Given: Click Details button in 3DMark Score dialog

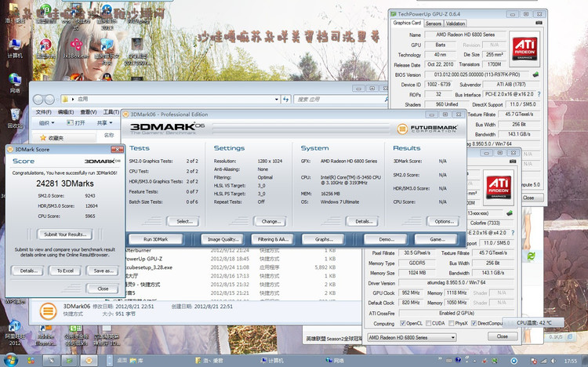Looking at the screenshot, I should pos(27,271).
